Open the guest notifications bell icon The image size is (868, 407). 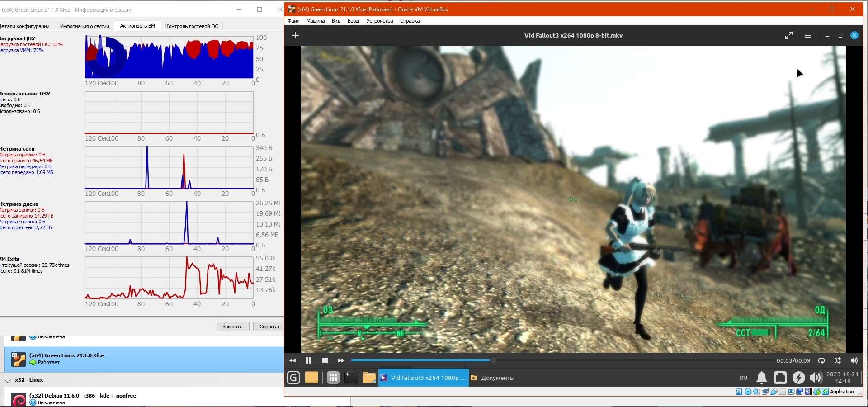(x=762, y=378)
